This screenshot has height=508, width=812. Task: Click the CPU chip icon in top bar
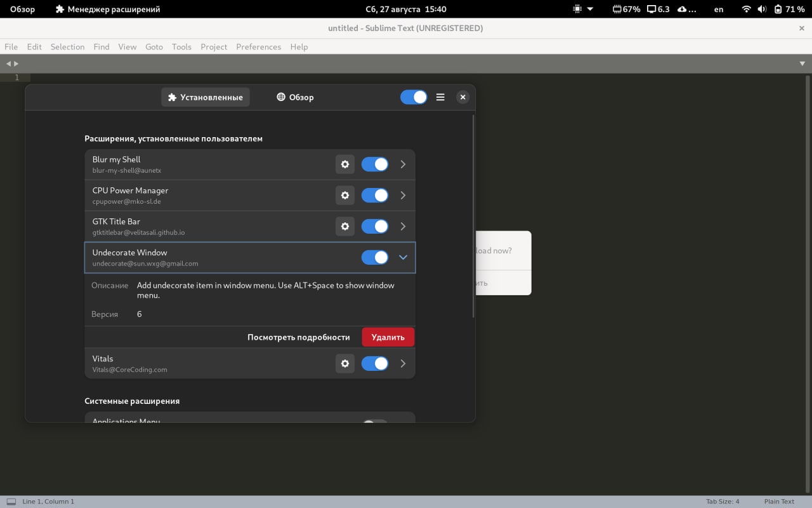pyautogui.click(x=577, y=10)
